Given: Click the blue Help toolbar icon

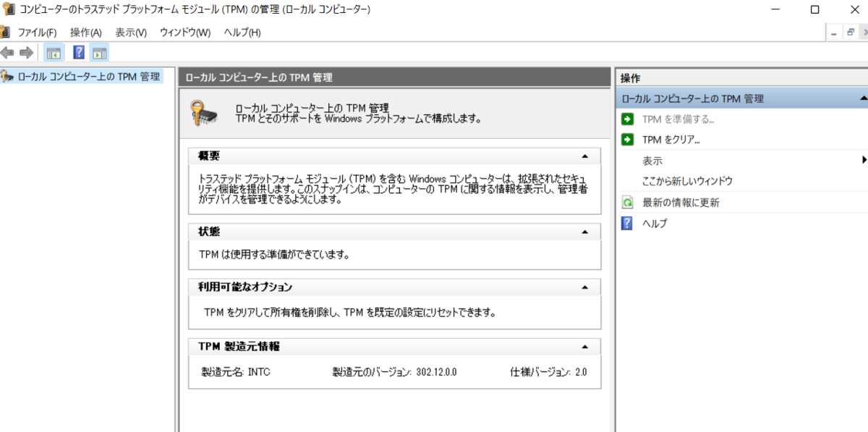Looking at the screenshot, I should pyautogui.click(x=80, y=52).
